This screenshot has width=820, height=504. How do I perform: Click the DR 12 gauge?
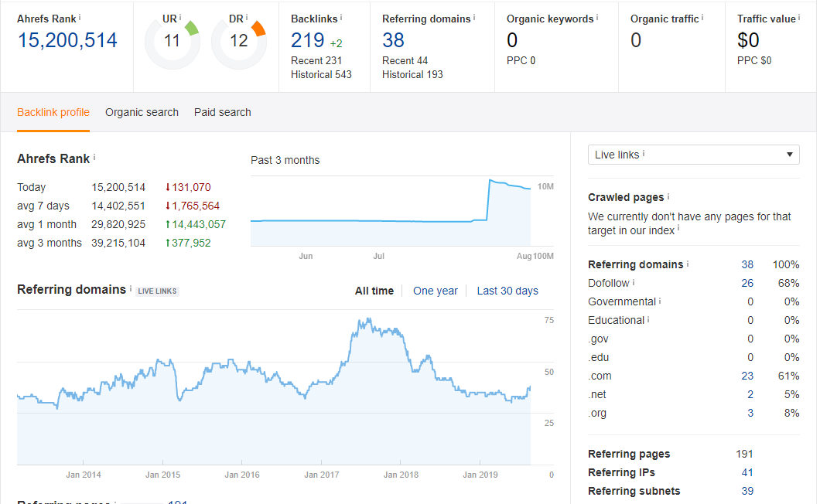(x=239, y=42)
